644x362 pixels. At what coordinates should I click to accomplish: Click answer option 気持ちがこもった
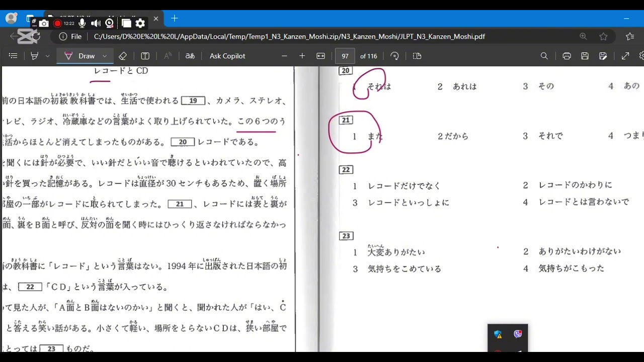(571, 268)
